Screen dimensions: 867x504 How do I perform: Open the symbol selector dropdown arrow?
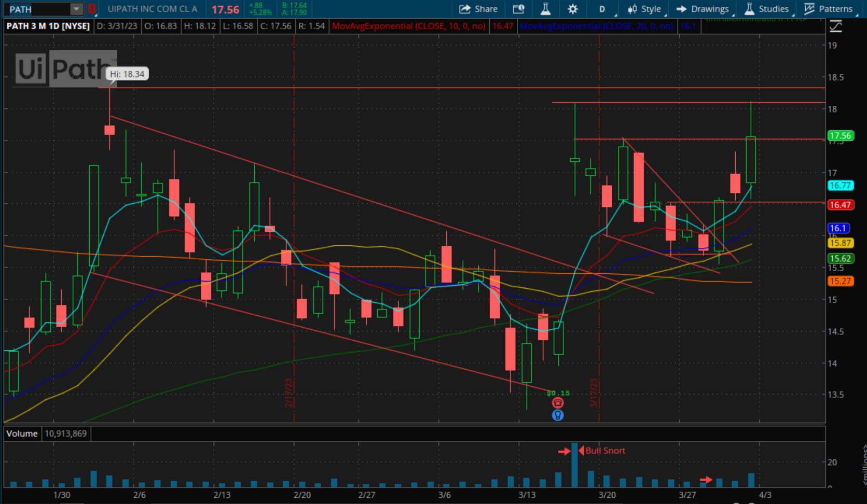[77, 9]
